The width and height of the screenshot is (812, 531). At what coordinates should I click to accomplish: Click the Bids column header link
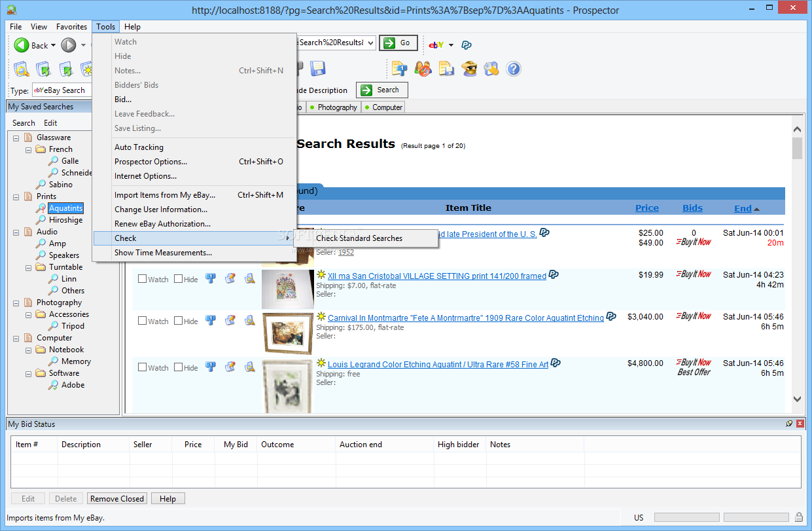tap(692, 208)
